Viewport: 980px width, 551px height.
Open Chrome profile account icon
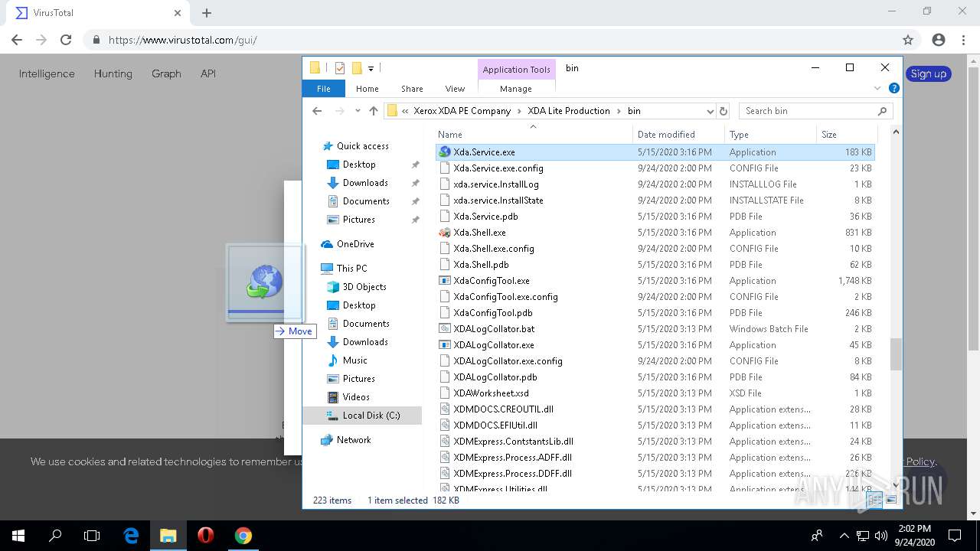click(x=939, y=40)
